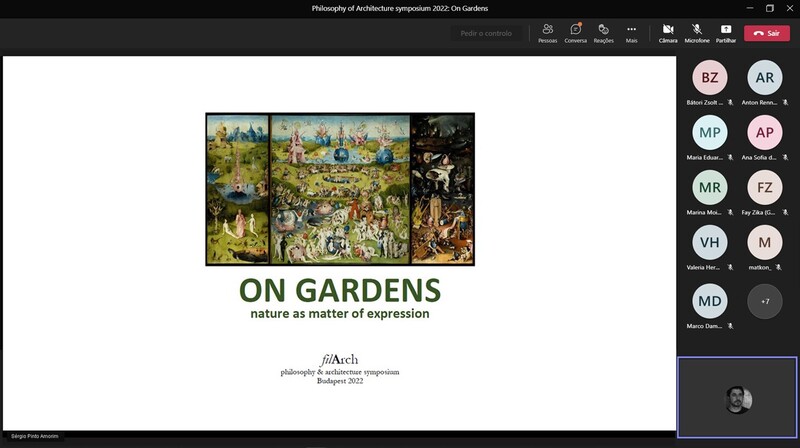Image resolution: width=800 pixels, height=448 pixels.
Task: Click the 'Budapest 2022' text on slide
Action: [340, 381]
